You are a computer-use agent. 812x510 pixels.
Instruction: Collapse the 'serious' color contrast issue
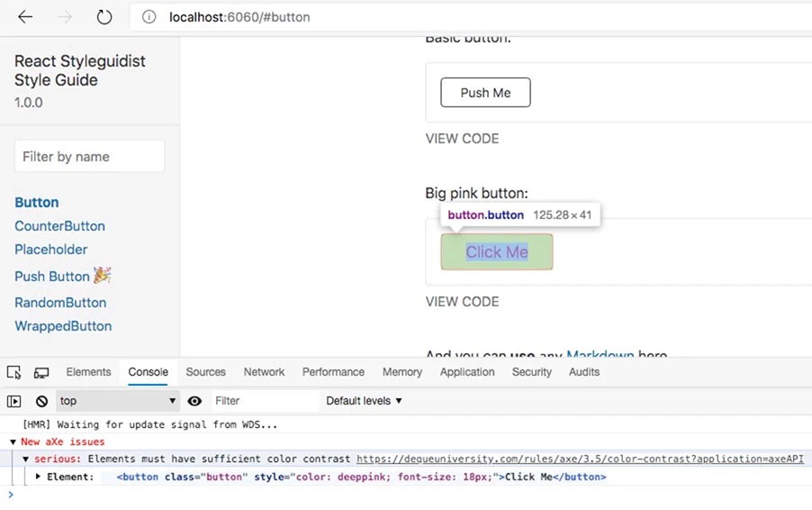click(25, 460)
